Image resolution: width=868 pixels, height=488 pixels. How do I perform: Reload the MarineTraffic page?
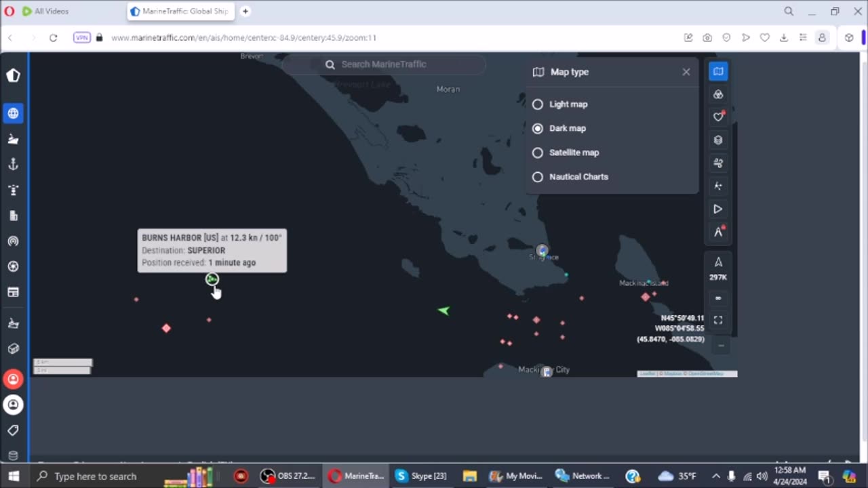pyautogui.click(x=53, y=38)
